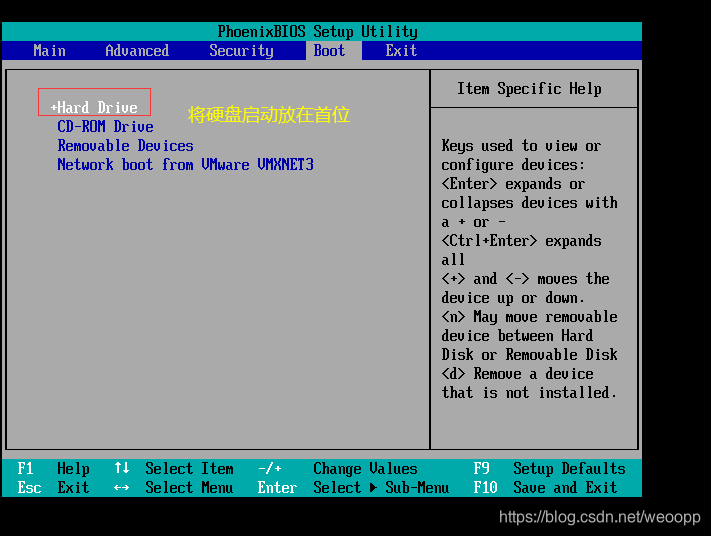Click F9 Setup Defaults hint

point(550,468)
